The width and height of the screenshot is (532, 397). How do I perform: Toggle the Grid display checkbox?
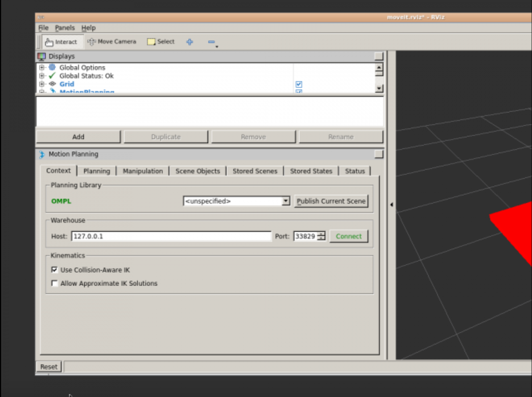(x=299, y=84)
